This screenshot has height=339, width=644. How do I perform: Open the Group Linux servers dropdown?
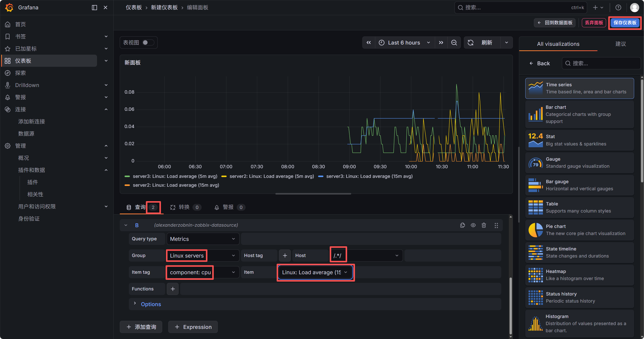click(x=203, y=256)
